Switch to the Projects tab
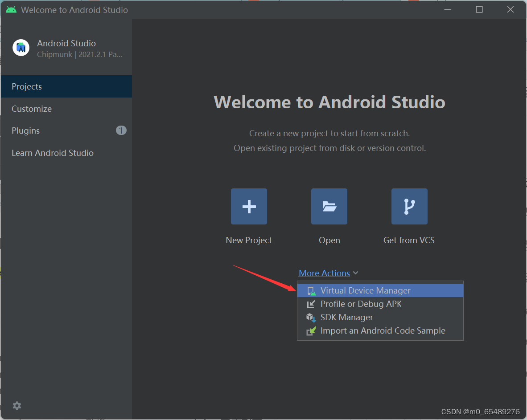 pos(66,86)
